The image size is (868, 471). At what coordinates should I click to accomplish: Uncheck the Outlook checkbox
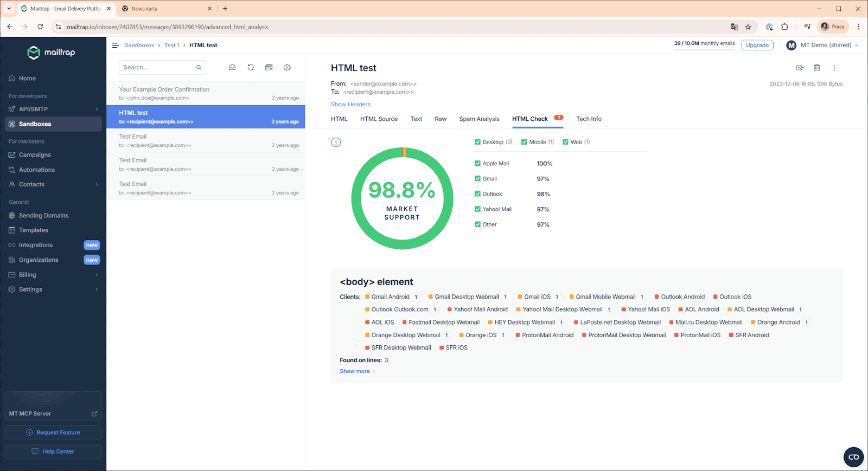pyautogui.click(x=477, y=193)
